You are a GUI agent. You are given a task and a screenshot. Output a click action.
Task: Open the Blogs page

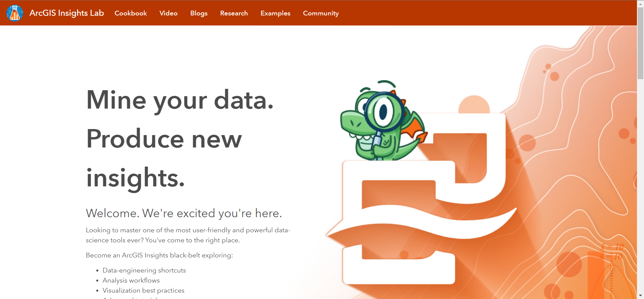click(199, 13)
